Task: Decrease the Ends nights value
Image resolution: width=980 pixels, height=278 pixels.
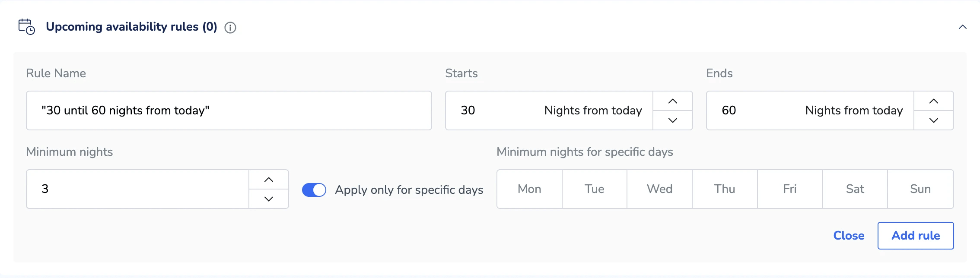Action: click(933, 120)
